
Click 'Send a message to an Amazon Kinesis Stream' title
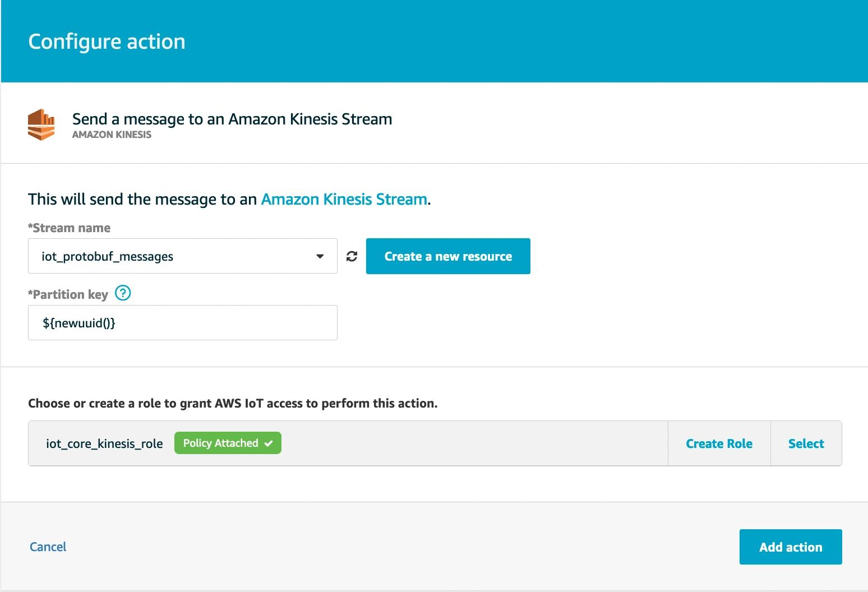coord(232,119)
